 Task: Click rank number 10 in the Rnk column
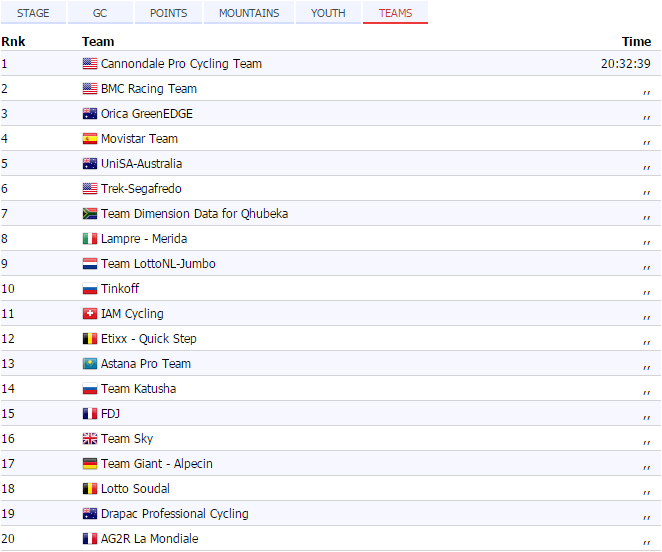coord(8,288)
